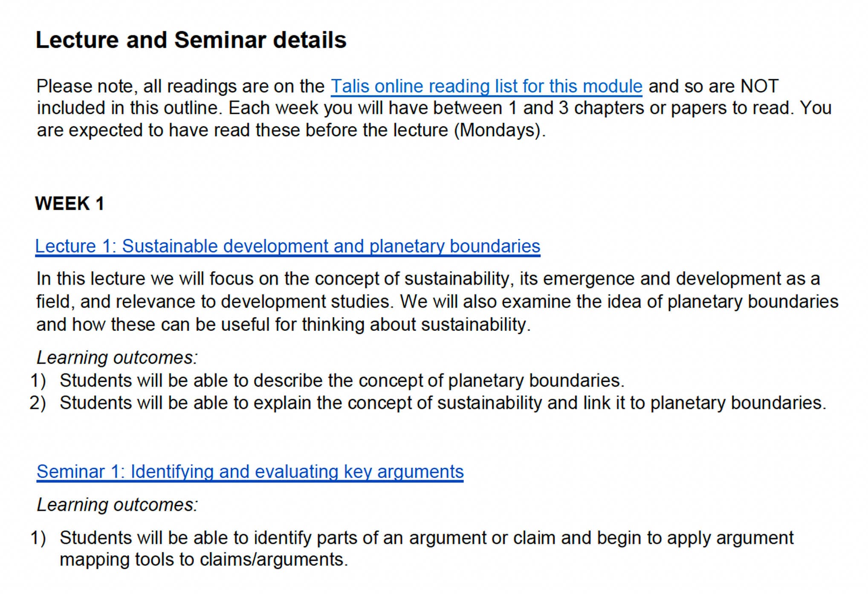The image size is (868, 594).
Task: Click the text mapping tools to claims/arguments
Action: click(204, 560)
